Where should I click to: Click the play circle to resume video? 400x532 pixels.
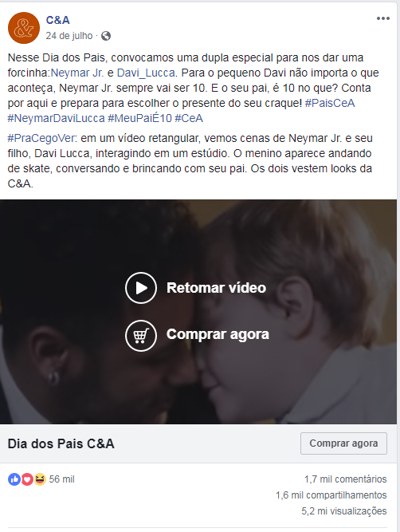pyautogui.click(x=141, y=288)
